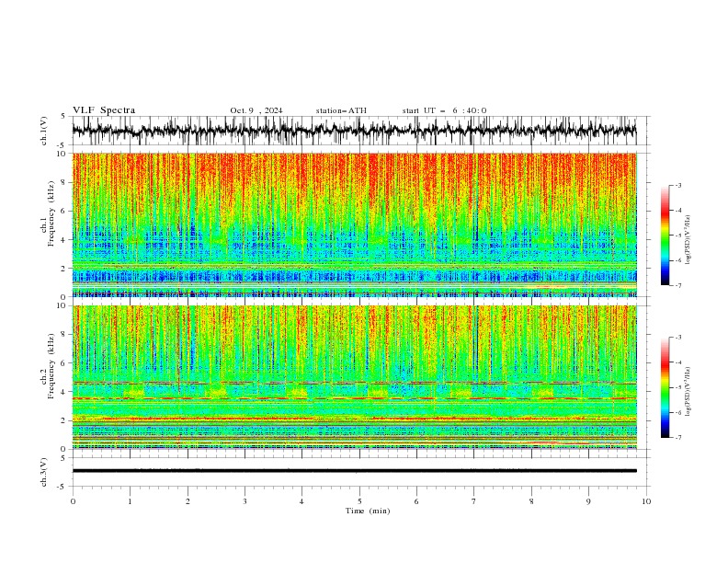Click time axis tick label '0'

73,501
